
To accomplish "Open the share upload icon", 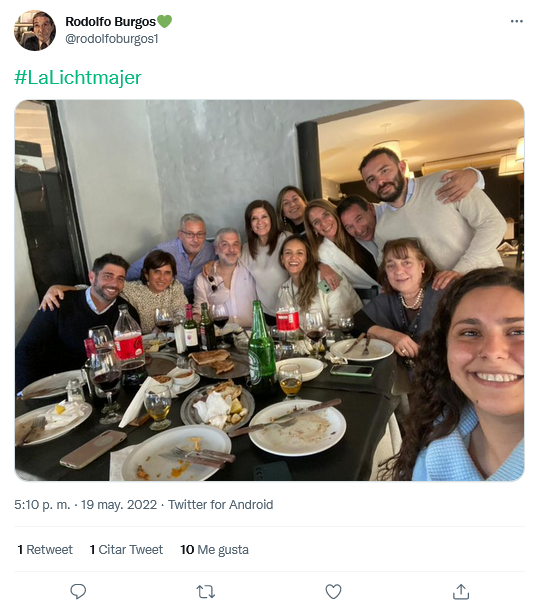I will pos(461,592).
